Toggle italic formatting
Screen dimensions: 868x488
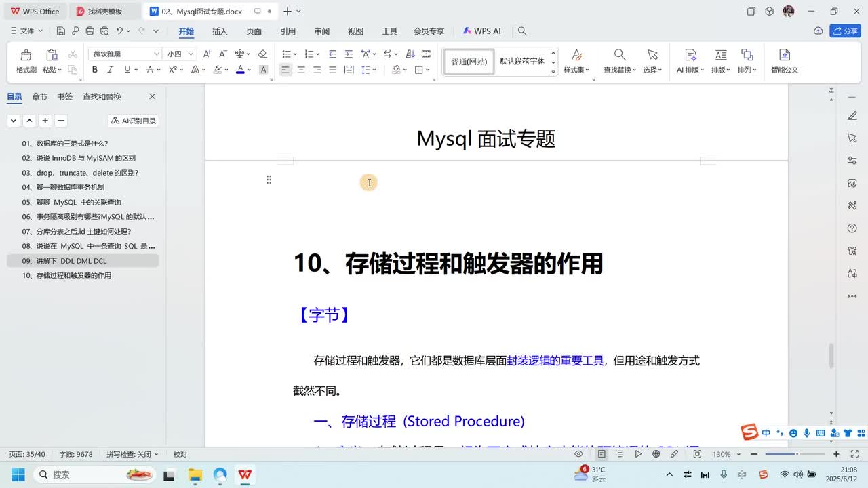(x=111, y=70)
